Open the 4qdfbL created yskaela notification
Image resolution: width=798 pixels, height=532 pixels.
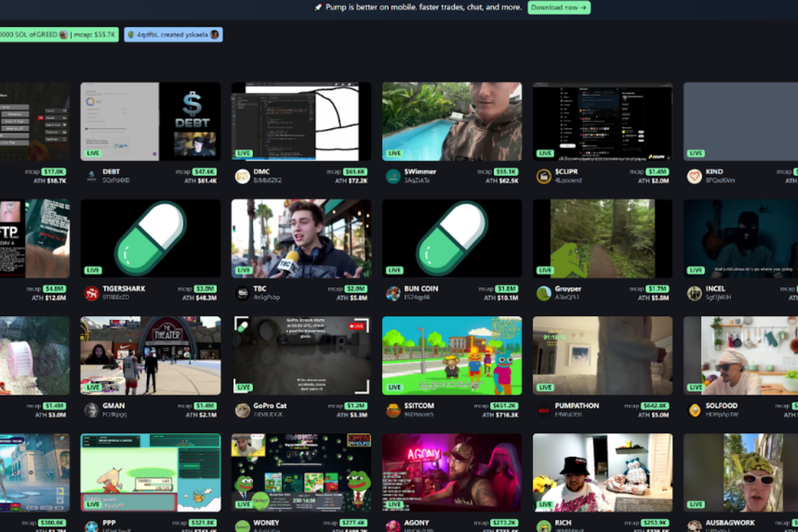[x=173, y=34]
